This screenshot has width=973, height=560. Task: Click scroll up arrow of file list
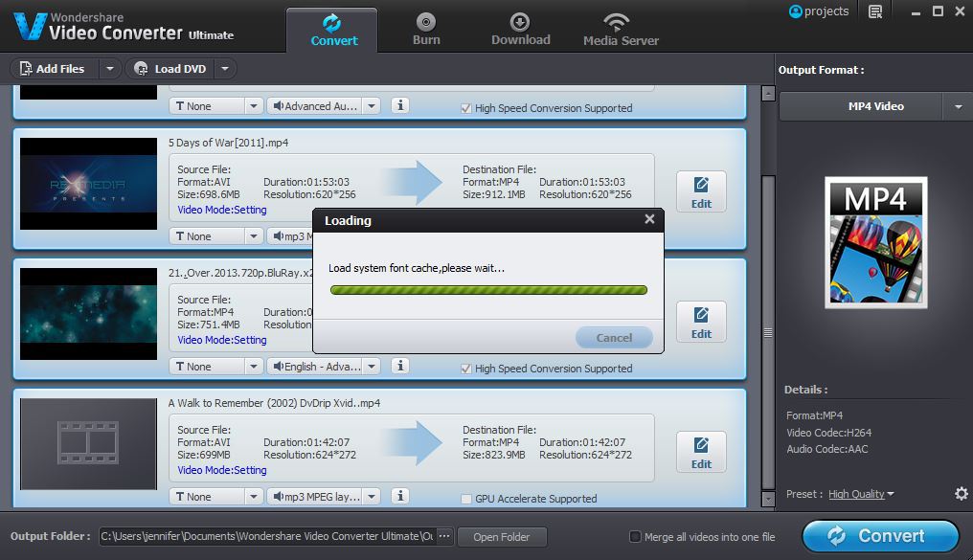click(768, 94)
